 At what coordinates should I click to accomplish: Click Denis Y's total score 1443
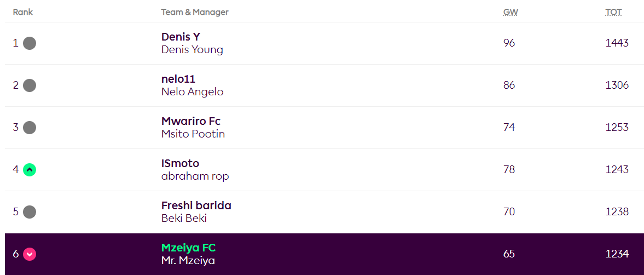point(617,43)
